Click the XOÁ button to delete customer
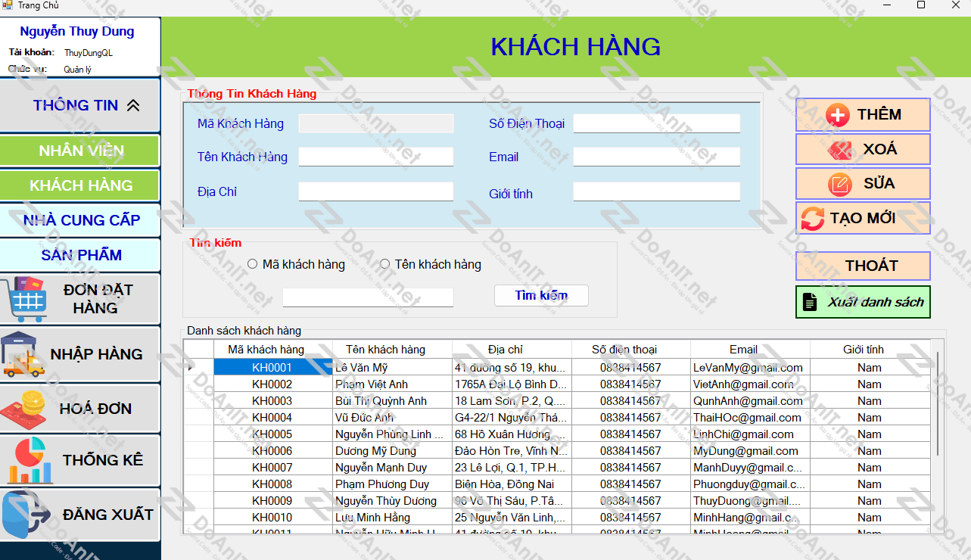The image size is (971, 560). (863, 149)
